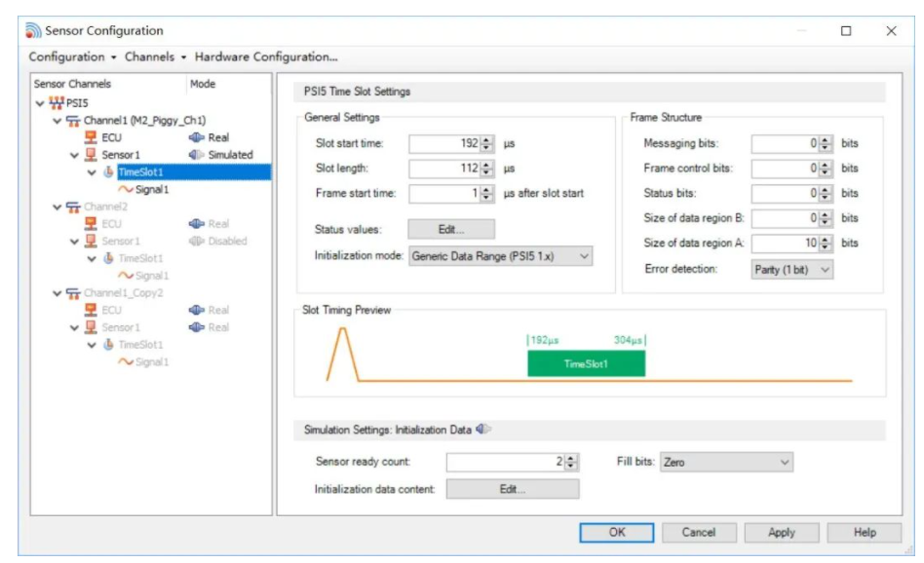Click the 304µs end marker label
The width and height of the screenshot is (924, 563).
630,340
